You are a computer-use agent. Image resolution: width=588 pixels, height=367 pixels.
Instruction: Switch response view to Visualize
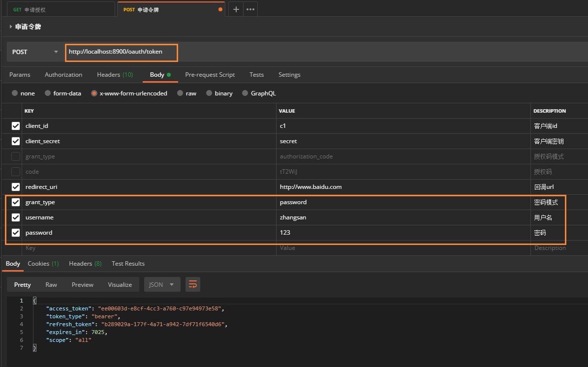click(x=120, y=284)
